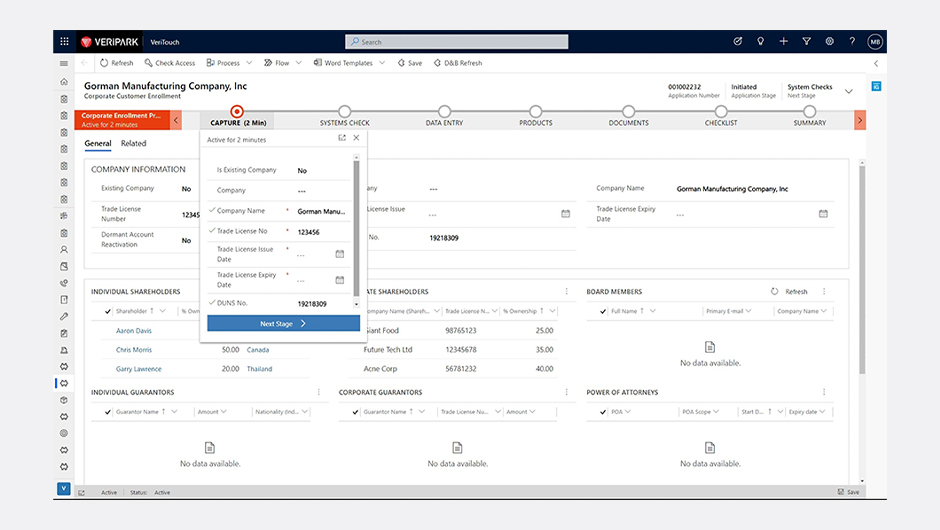
Task: Select the Systems Check stage circle
Action: pos(345,112)
